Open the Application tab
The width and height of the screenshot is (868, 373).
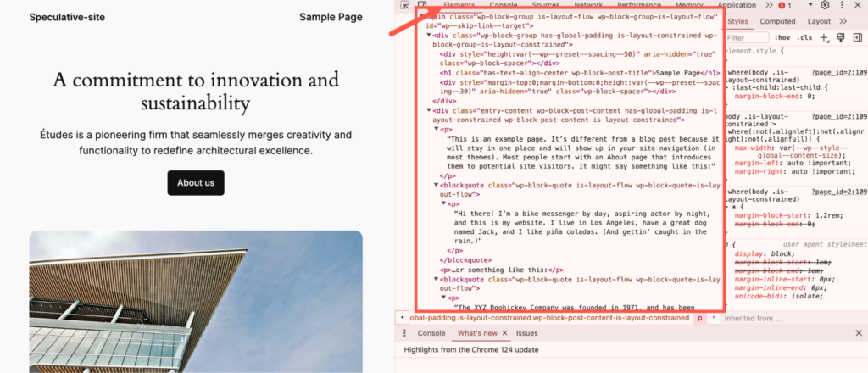click(x=737, y=5)
